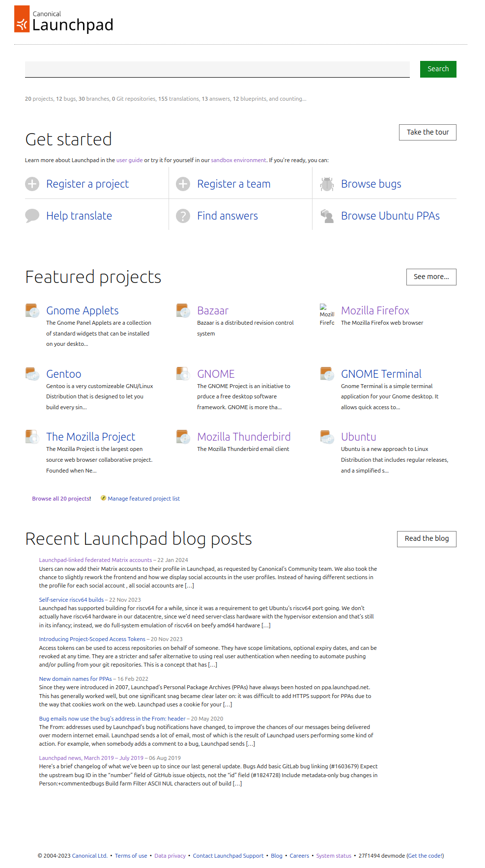
Task: Click 'The Mozilla Thunderbird email client' description text
Action: (x=243, y=449)
